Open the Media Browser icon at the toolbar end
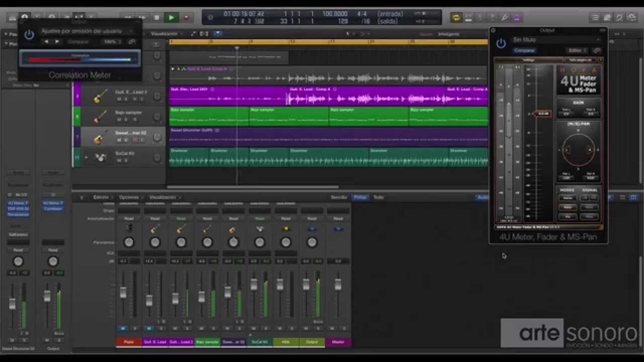The height and width of the screenshot is (362, 644). point(630,18)
